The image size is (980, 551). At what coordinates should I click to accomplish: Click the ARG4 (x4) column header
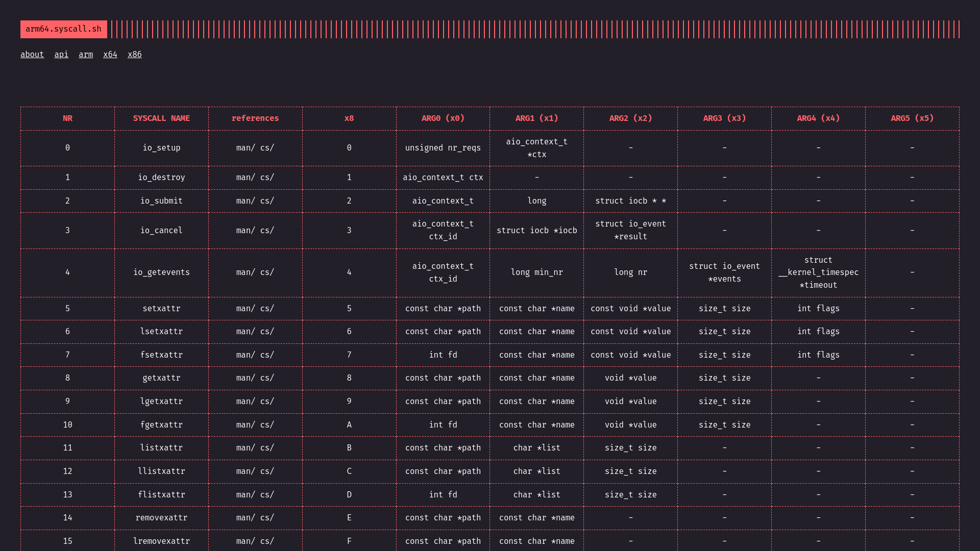pyautogui.click(x=819, y=118)
